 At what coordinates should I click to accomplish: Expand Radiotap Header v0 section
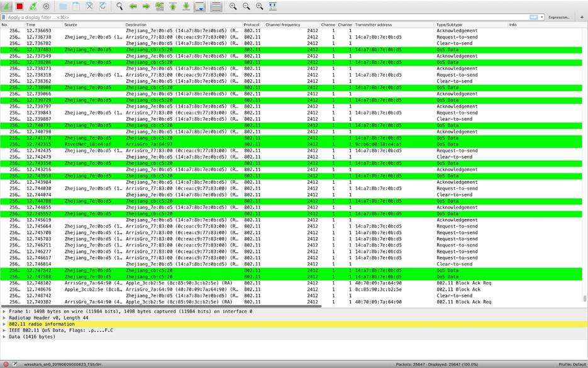pos(4,318)
